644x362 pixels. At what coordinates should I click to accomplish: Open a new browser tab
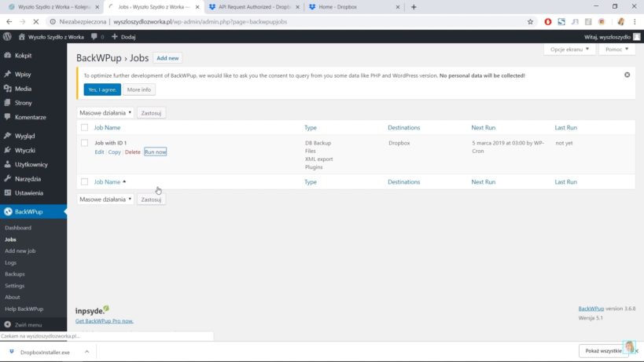point(414,7)
